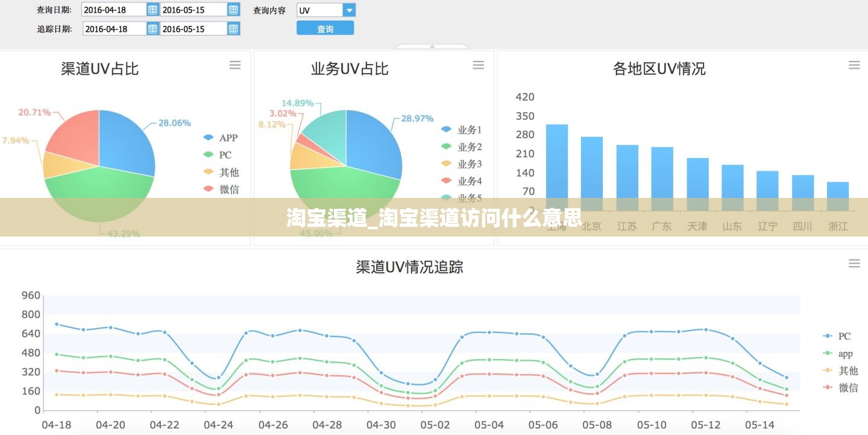Click the 14.89% pie label

(x=297, y=103)
